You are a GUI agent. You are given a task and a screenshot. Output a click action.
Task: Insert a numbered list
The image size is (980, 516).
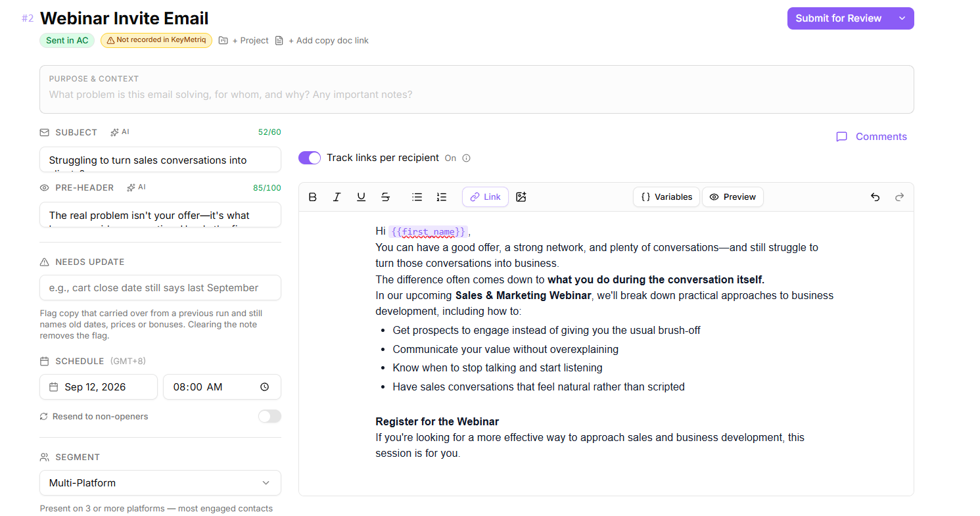pos(442,197)
